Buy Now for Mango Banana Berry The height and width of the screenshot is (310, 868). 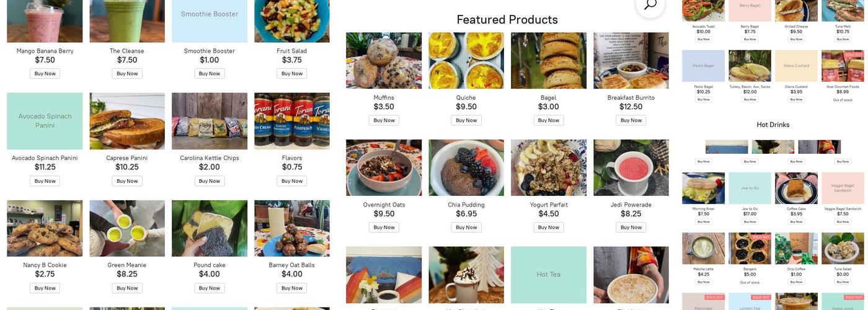(45, 74)
